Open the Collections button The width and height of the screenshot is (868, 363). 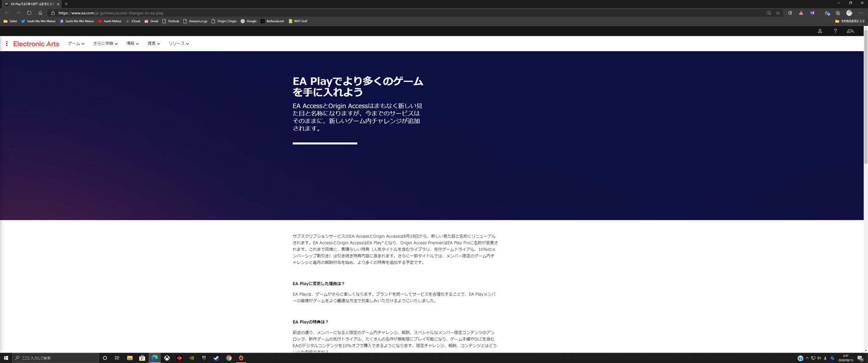[838, 13]
